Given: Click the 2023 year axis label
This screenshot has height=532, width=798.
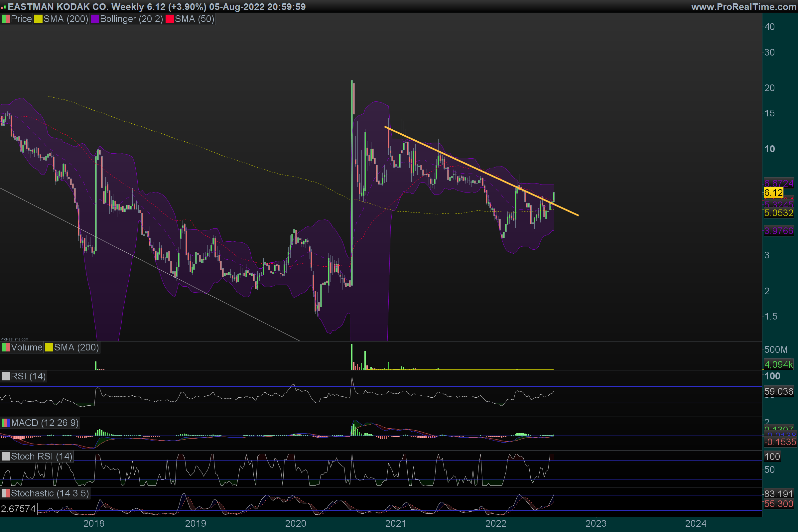Looking at the screenshot, I should tap(596, 523).
